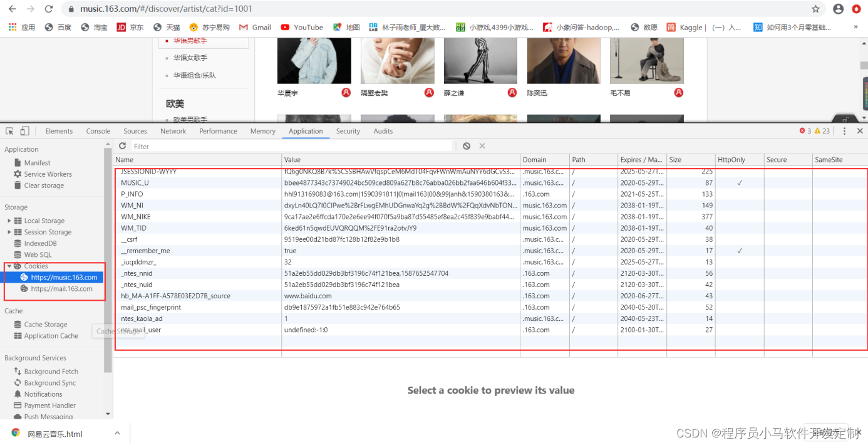Viewport: 868px width, 445px height.
Task: Switch to the Console tab
Action: (98, 131)
